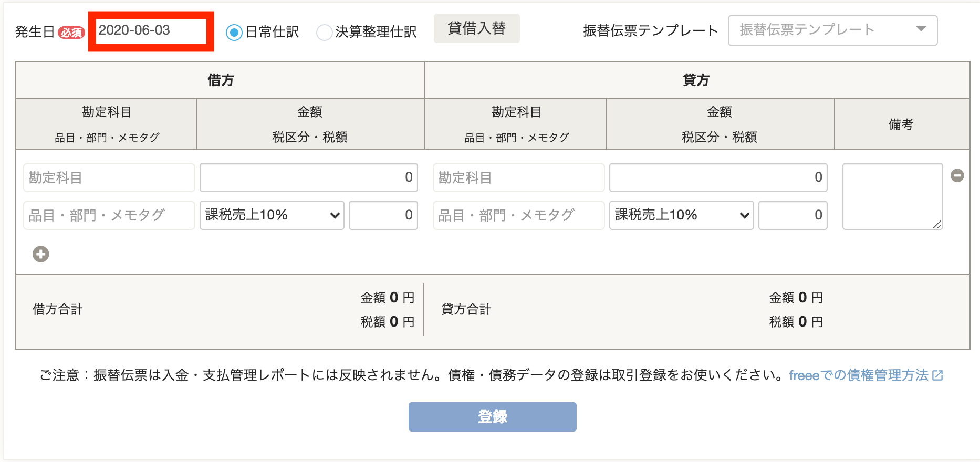Image resolution: width=980 pixels, height=462 pixels.
Task: Click external link icon beside freee債権管理方法
Action: (x=937, y=375)
